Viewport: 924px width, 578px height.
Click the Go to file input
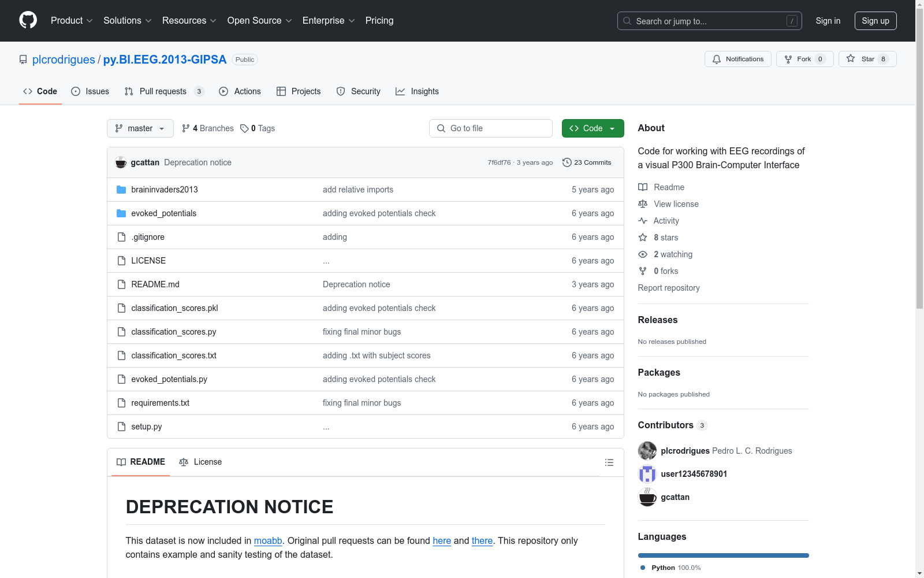pyautogui.click(x=491, y=128)
